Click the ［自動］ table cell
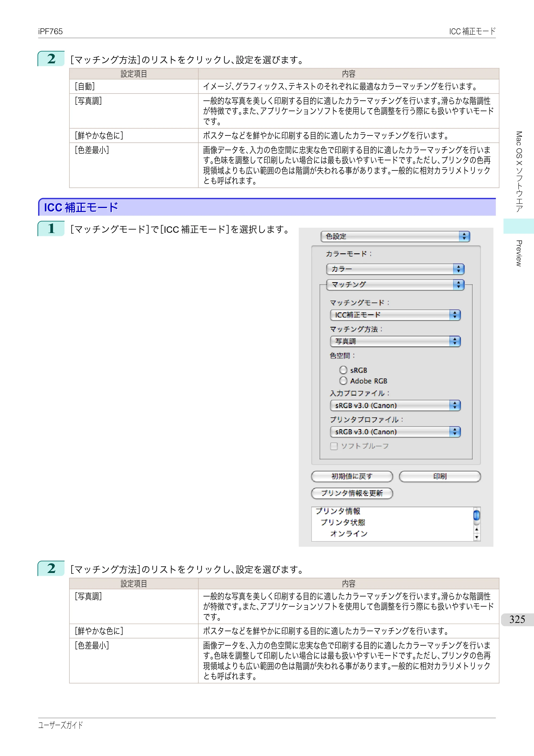Viewport: 534px width, 756px height. point(133,86)
